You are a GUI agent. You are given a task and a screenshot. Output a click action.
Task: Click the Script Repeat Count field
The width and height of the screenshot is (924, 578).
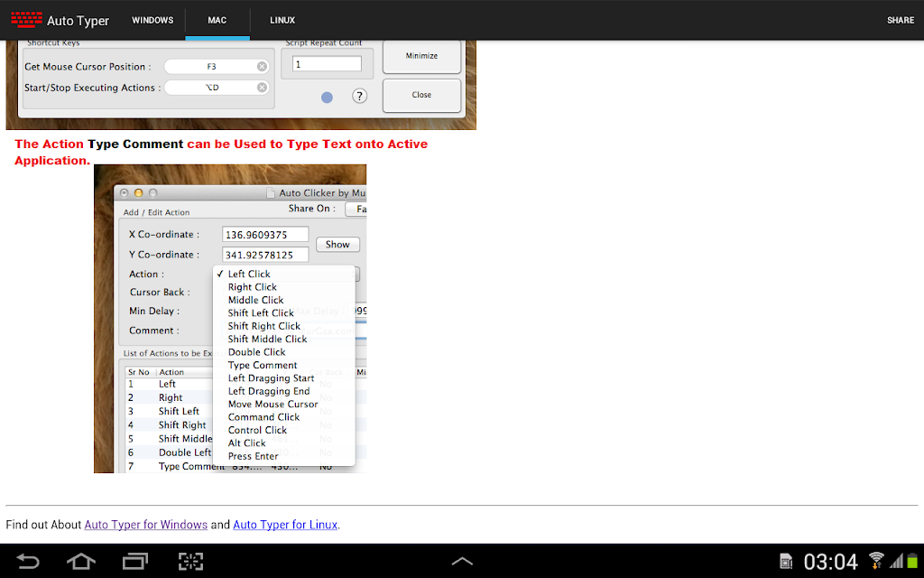click(x=327, y=64)
